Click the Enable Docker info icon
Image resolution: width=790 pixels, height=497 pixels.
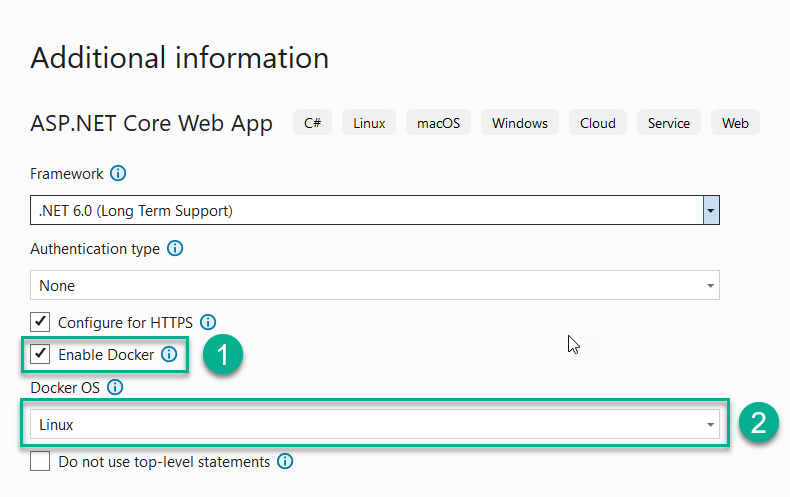click(x=169, y=354)
